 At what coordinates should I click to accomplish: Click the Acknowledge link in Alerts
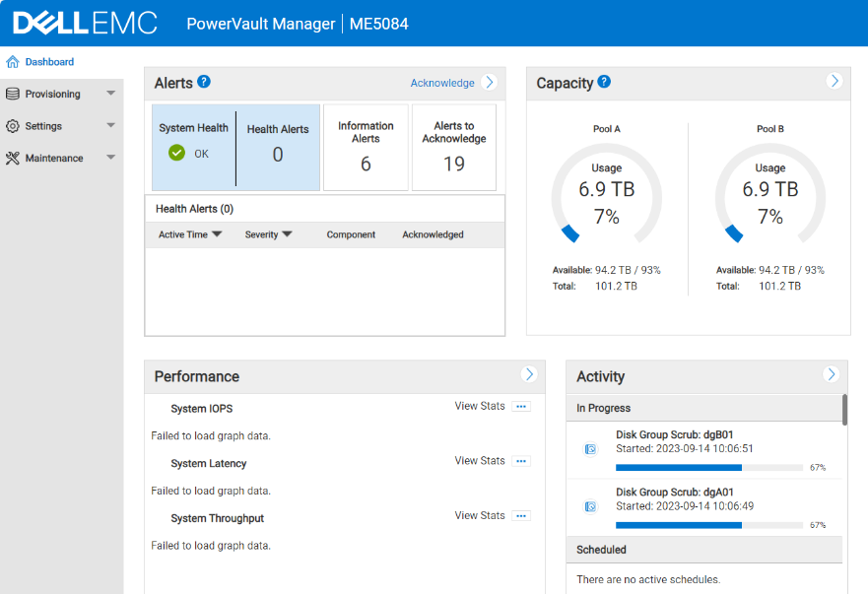point(442,83)
